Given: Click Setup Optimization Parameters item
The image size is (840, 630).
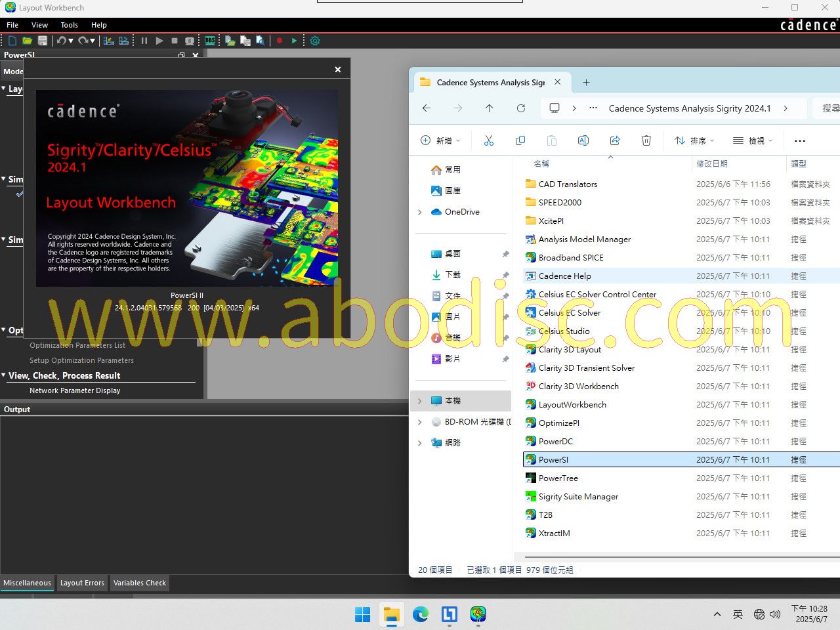Looking at the screenshot, I should [x=81, y=360].
